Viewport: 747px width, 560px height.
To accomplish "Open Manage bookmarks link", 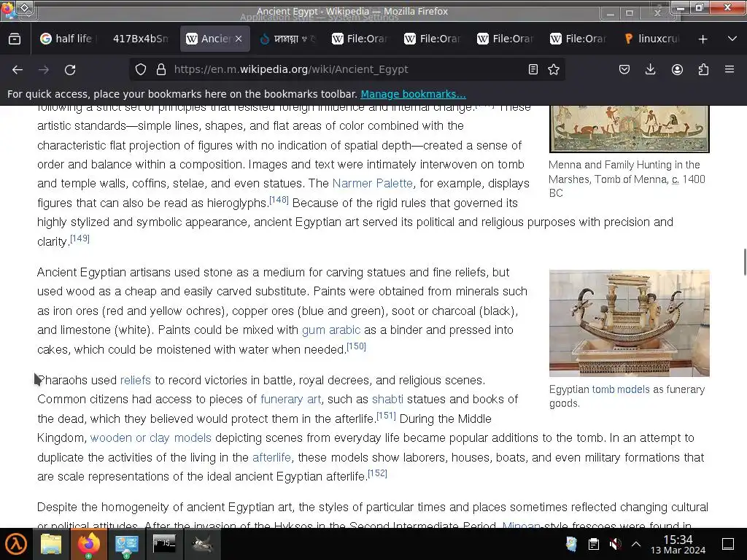I will click(x=413, y=94).
